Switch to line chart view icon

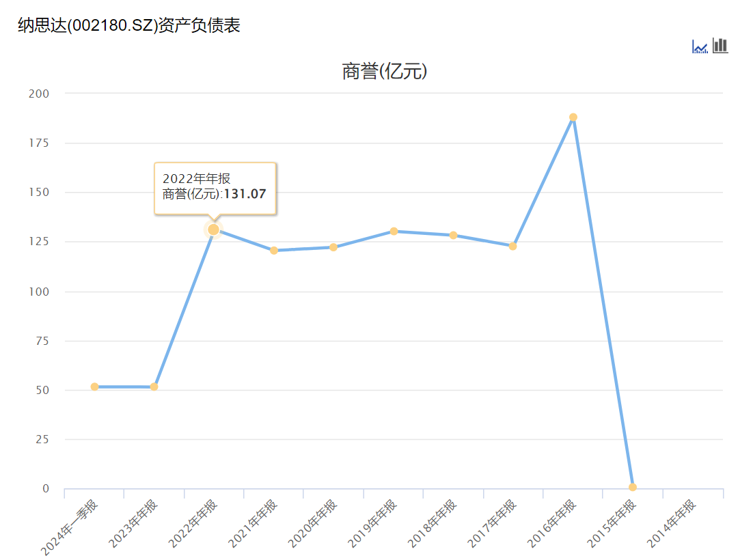click(x=700, y=46)
